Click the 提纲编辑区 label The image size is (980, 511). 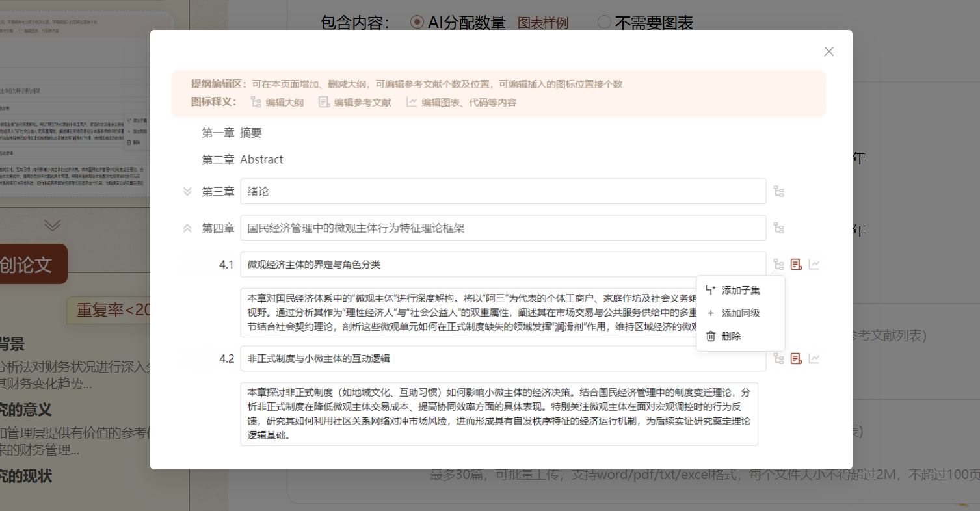tap(219, 84)
